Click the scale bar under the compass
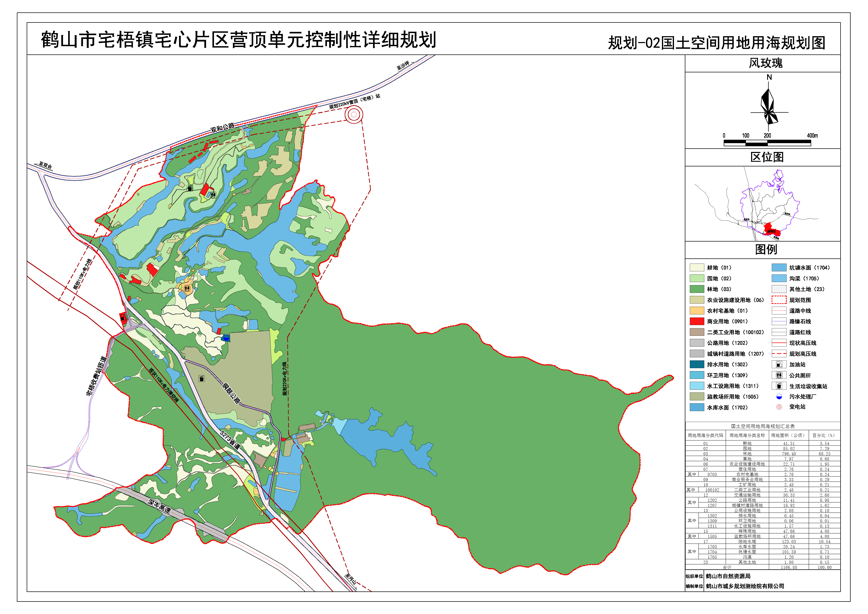 pyautogui.click(x=767, y=143)
